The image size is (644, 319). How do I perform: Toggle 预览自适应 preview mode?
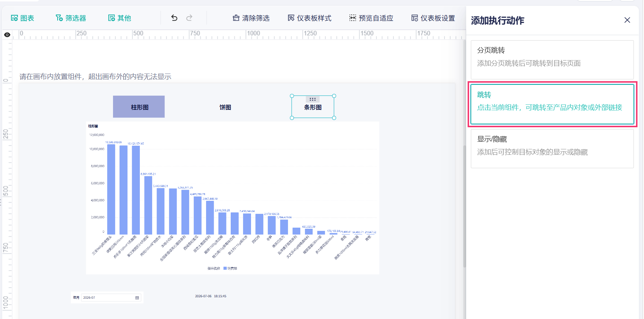coord(371,18)
